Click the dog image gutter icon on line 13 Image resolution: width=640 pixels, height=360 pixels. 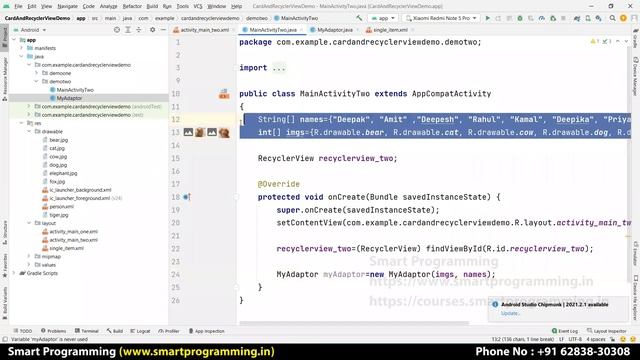[x=224, y=132]
